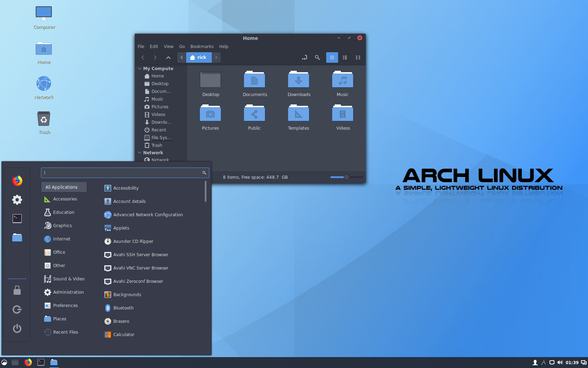
Task: Collapse the My Computer sidebar section
Action: 140,69
